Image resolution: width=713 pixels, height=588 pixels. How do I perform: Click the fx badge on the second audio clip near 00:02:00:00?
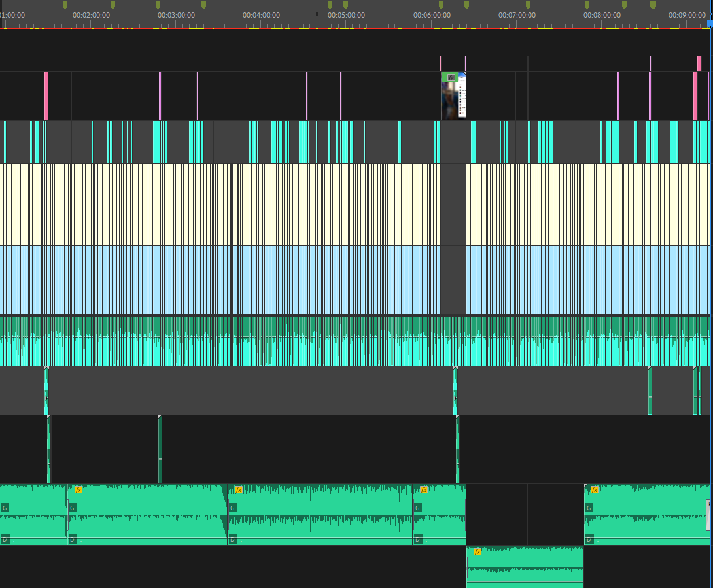(x=78, y=489)
